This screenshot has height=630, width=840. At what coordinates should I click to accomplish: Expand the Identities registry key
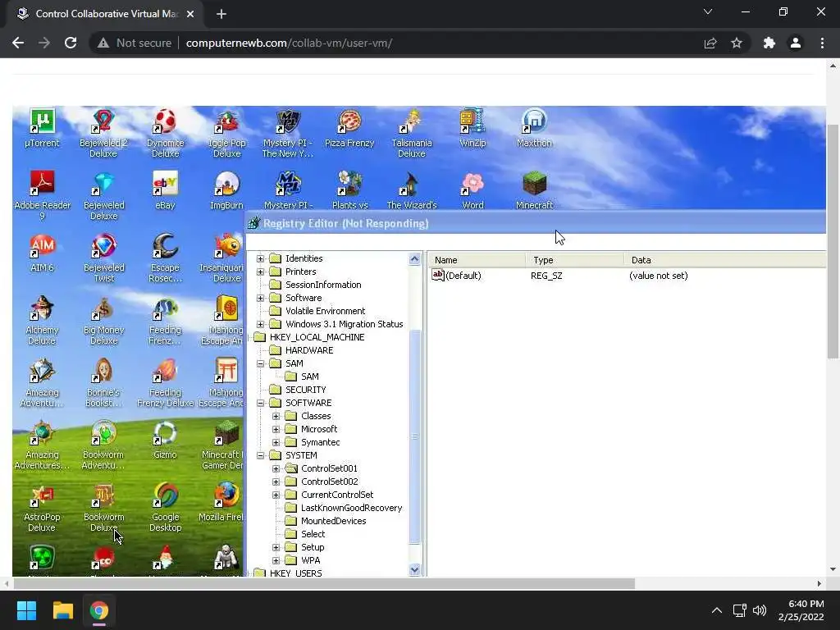(260, 258)
